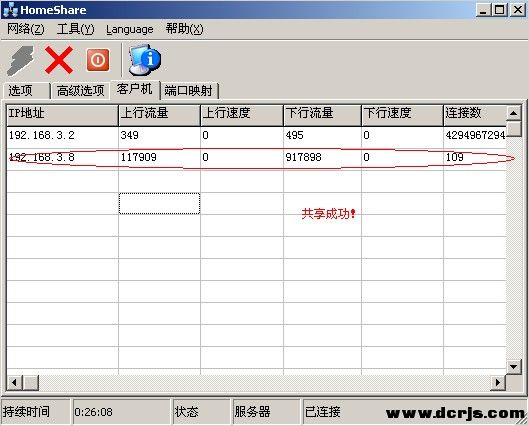Select the 192.168.3.2 client row
Screen dimensions: 529x426
(256, 136)
